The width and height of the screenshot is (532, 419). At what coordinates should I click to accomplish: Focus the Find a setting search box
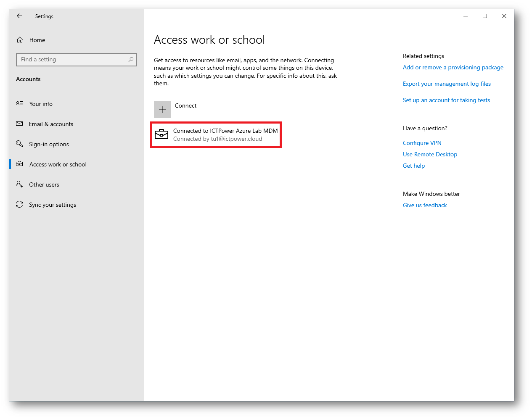[x=77, y=60]
